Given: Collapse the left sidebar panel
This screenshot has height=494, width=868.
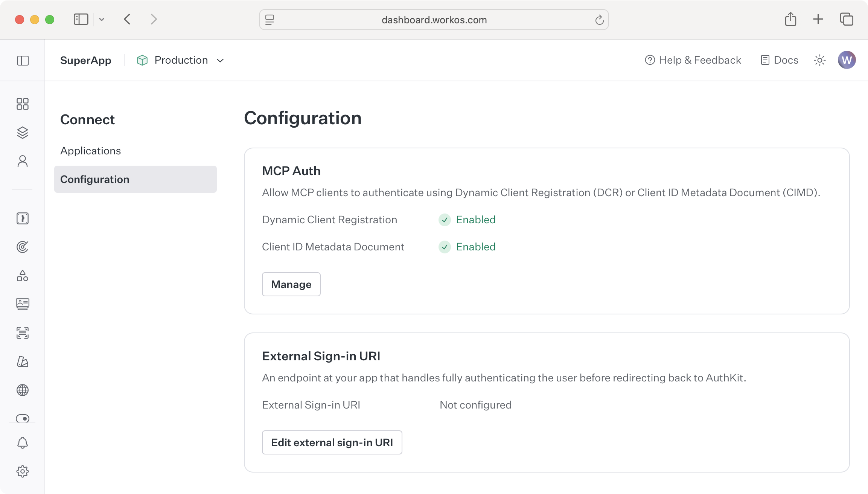Looking at the screenshot, I should click(x=81, y=19).
